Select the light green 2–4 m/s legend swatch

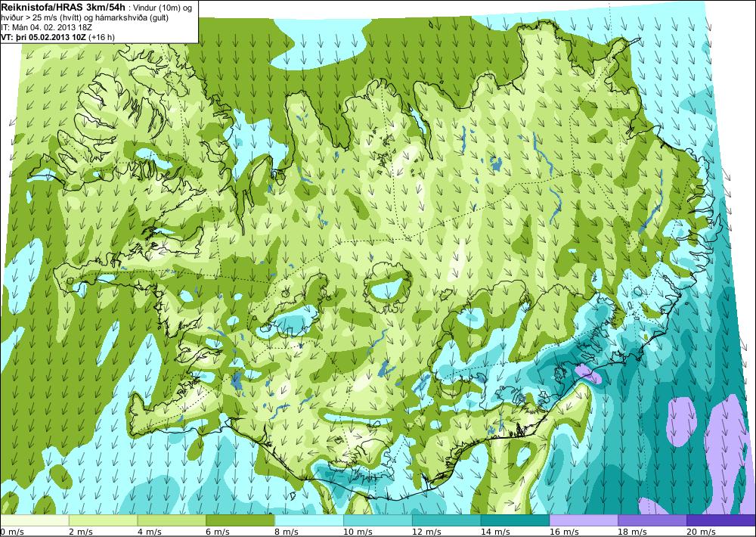coord(103,520)
